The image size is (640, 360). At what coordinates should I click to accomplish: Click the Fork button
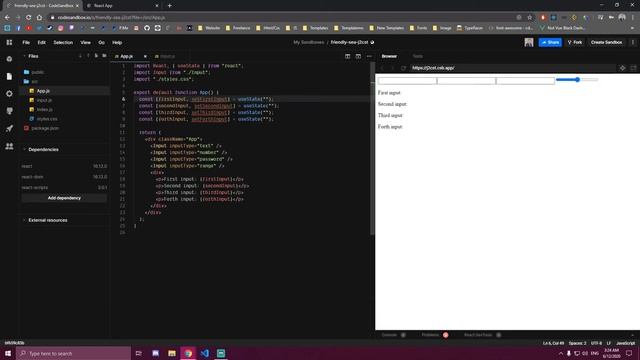click(x=575, y=42)
